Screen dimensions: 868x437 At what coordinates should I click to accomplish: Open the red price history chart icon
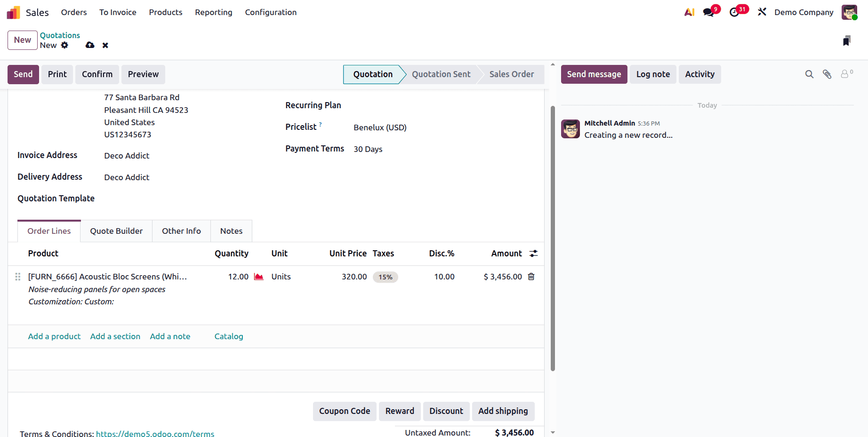point(258,277)
